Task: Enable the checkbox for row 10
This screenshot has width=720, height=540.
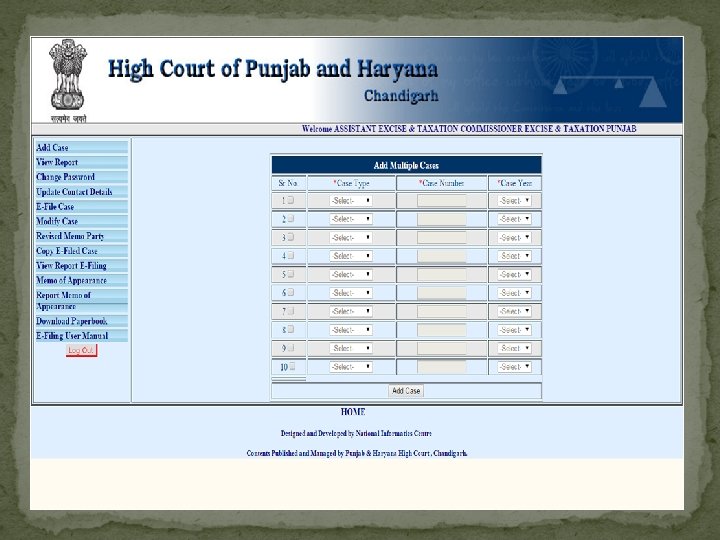Action: (292, 366)
